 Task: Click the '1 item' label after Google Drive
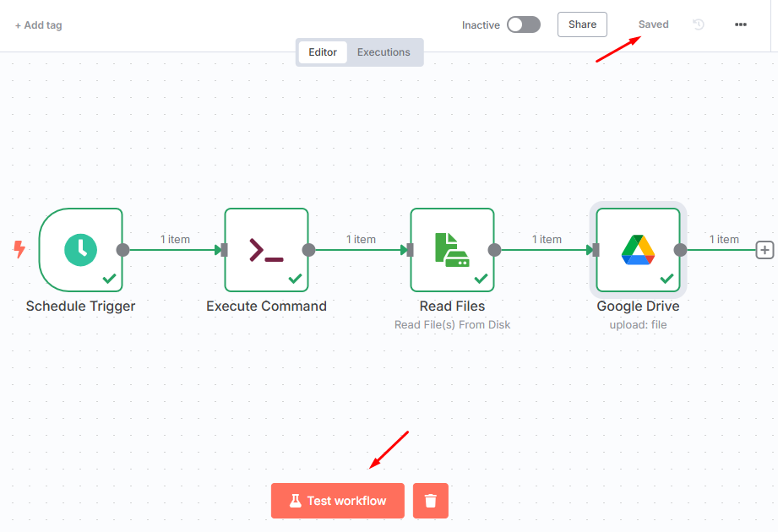724,240
